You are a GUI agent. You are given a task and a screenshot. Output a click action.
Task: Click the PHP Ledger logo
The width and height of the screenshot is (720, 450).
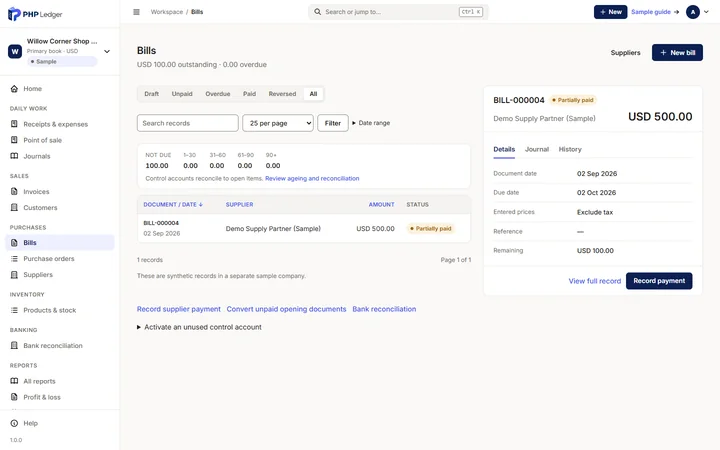point(35,14)
